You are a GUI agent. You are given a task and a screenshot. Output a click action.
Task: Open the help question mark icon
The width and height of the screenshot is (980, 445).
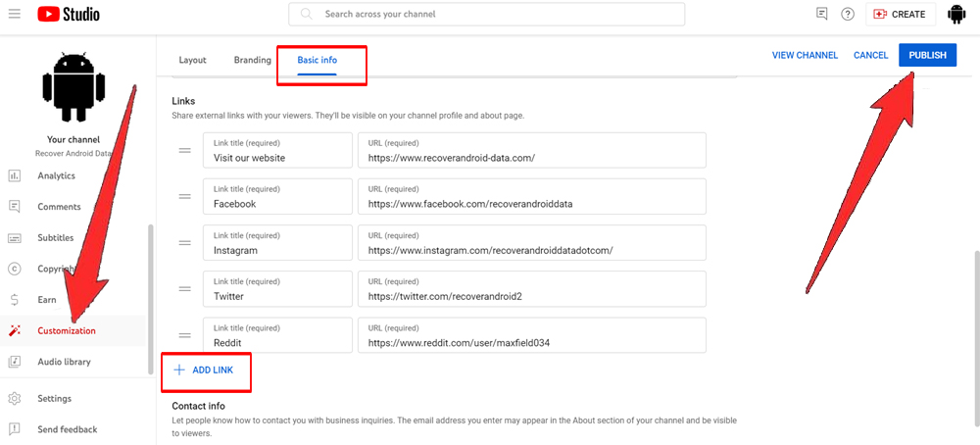[x=848, y=14]
